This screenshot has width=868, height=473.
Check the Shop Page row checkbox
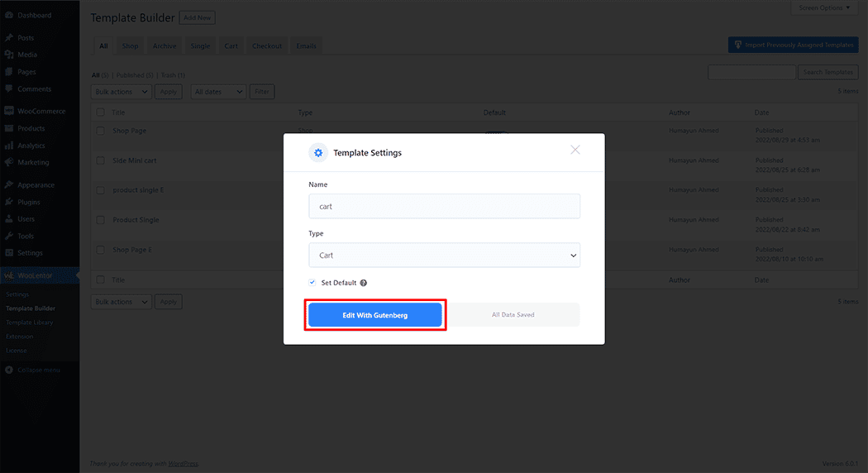100,131
